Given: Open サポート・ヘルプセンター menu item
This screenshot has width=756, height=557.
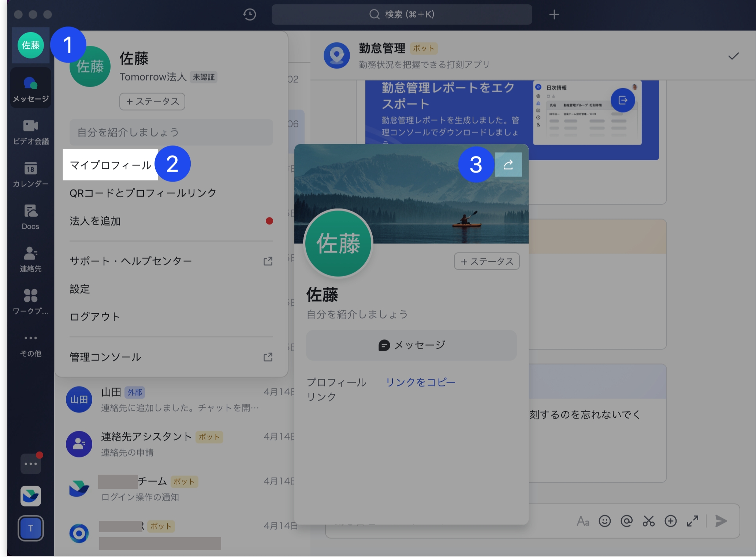Looking at the screenshot, I should point(171,261).
